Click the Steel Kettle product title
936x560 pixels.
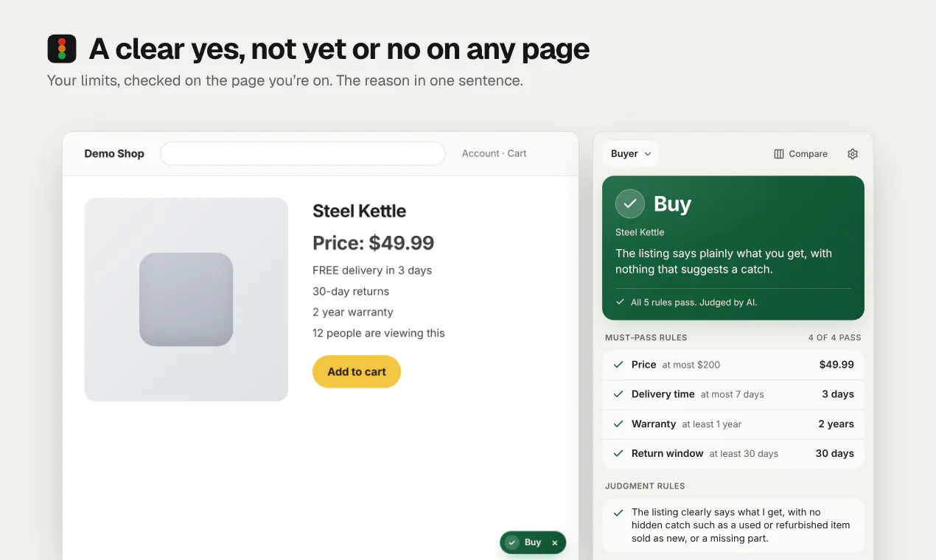pos(359,211)
